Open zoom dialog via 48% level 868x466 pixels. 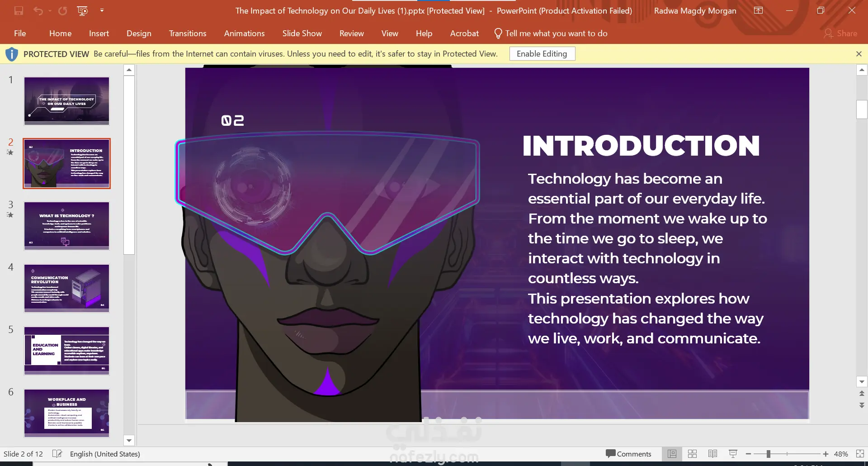[841, 454]
